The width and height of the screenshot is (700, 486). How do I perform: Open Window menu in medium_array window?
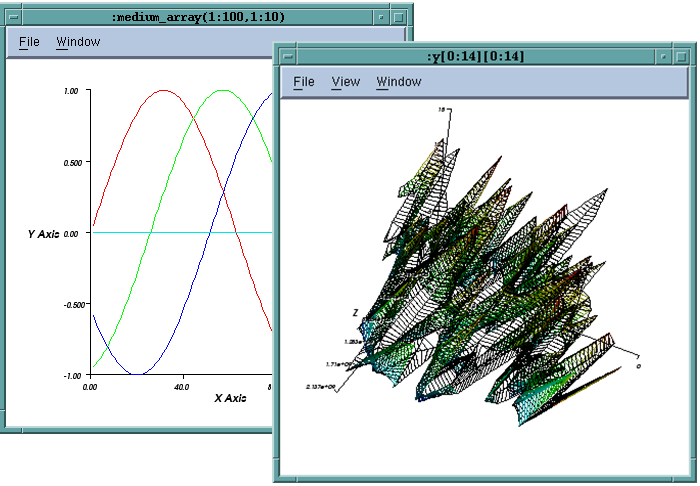click(78, 42)
